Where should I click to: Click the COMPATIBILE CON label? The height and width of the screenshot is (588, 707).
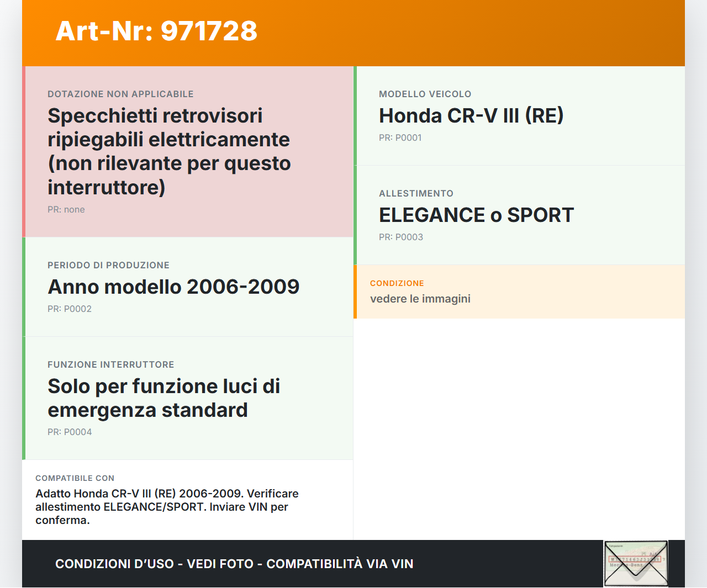(75, 478)
